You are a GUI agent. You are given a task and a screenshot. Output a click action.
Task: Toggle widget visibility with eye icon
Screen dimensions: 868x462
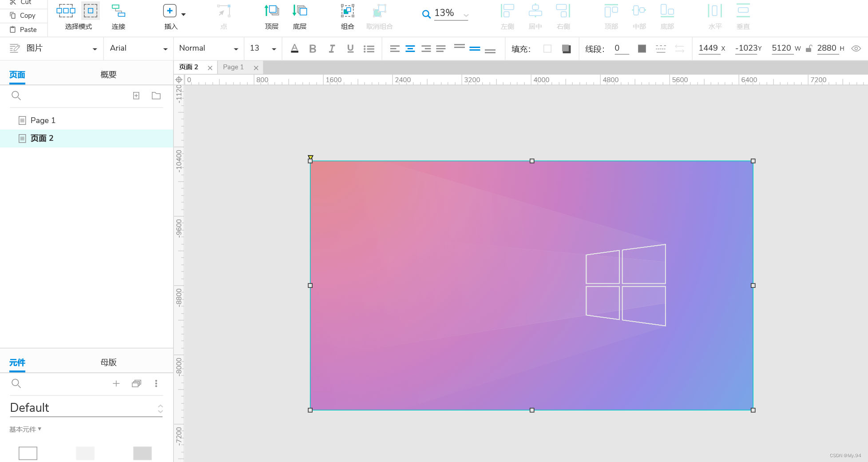(x=856, y=48)
